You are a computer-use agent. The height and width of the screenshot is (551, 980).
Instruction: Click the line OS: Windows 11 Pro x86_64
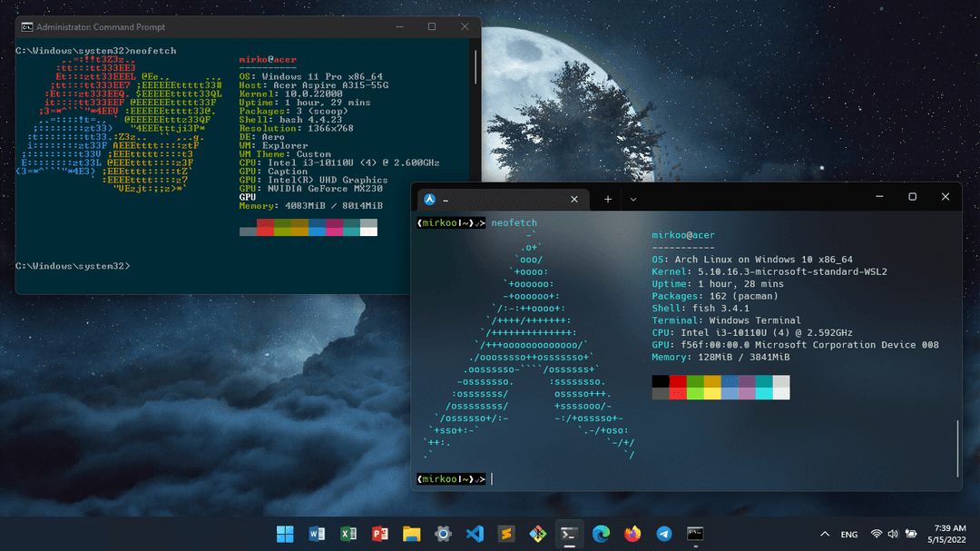pyautogui.click(x=310, y=76)
